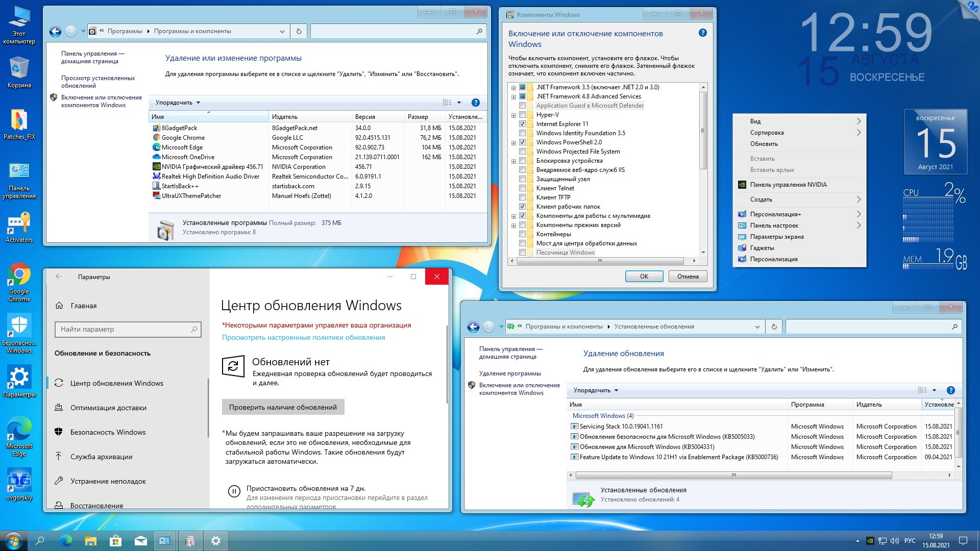
Task: Open Упорядочить dropdown in Programs window
Action: [x=178, y=103]
